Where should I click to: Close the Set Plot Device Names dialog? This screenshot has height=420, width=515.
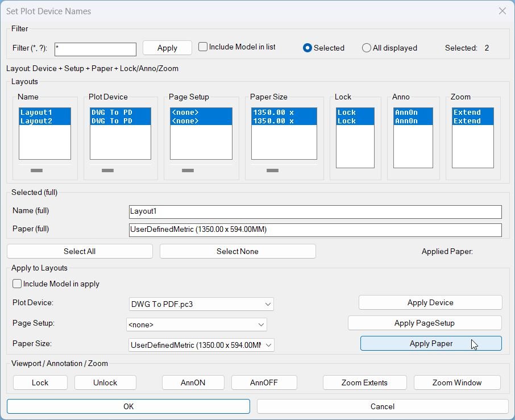(502, 11)
